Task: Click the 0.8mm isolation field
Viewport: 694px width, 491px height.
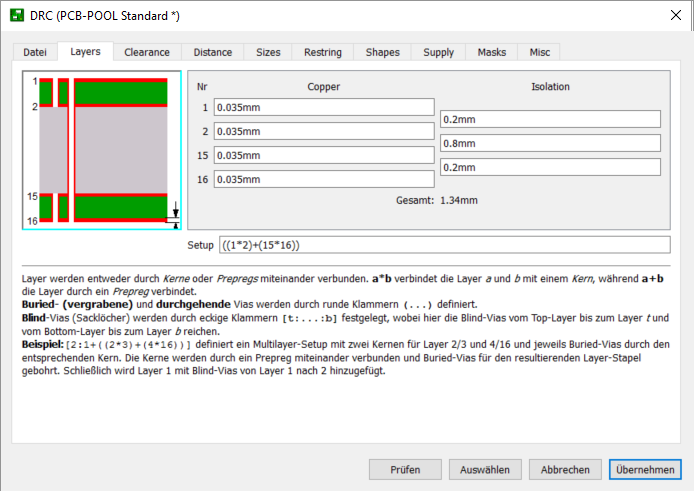Action: (550, 143)
